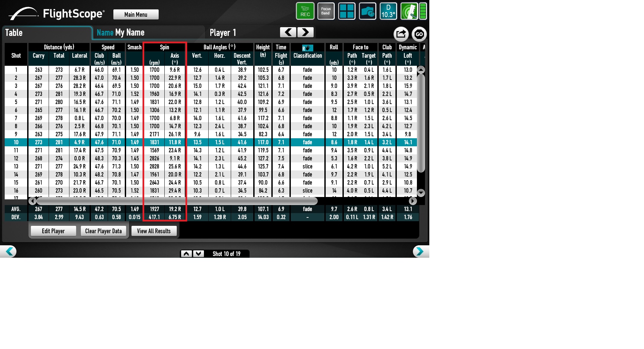Select next shot with the down chevron
The width and height of the screenshot is (644, 349).
click(x=198, y=254)
